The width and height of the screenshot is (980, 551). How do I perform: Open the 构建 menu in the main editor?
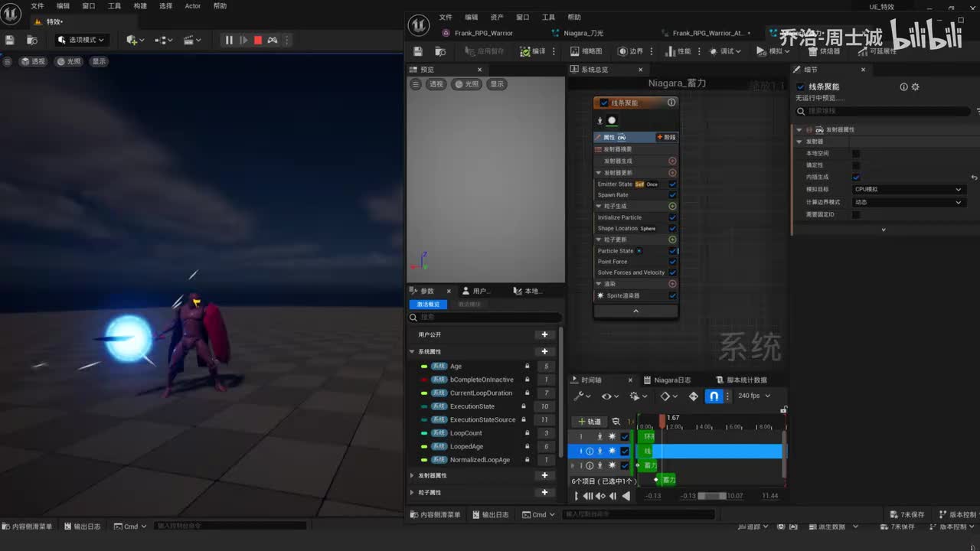[x=140, y=6]
